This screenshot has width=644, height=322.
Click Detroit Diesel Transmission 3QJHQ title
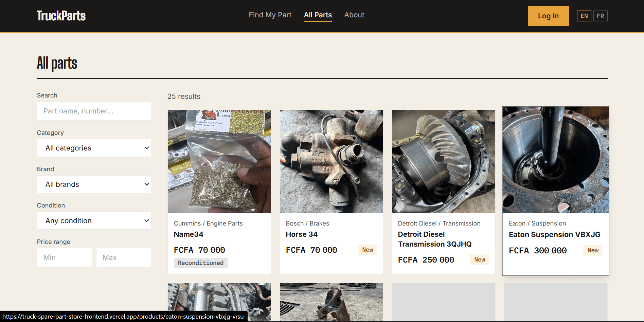coord(435,239)
